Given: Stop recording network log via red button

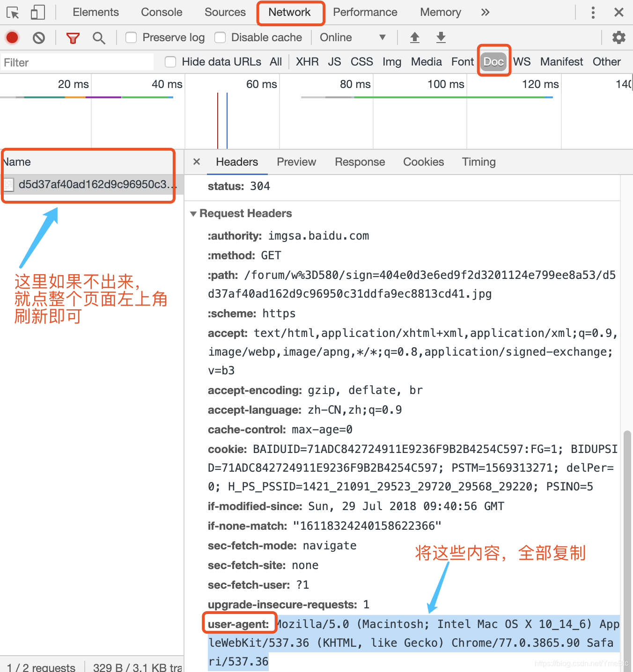Looking at the screenshot, I should [x=12, y=37].
